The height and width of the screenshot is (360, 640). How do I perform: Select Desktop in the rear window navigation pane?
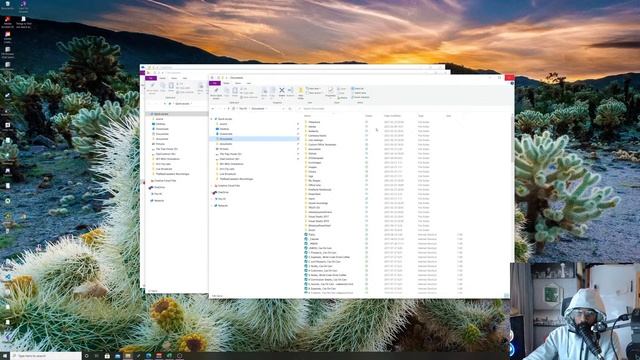coord(160,124)
